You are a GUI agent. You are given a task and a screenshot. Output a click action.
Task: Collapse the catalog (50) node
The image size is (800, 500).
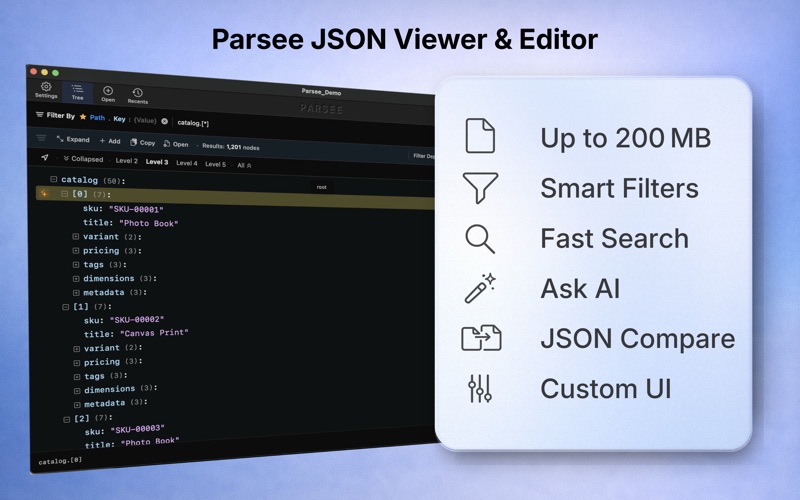tap(53, 179)
